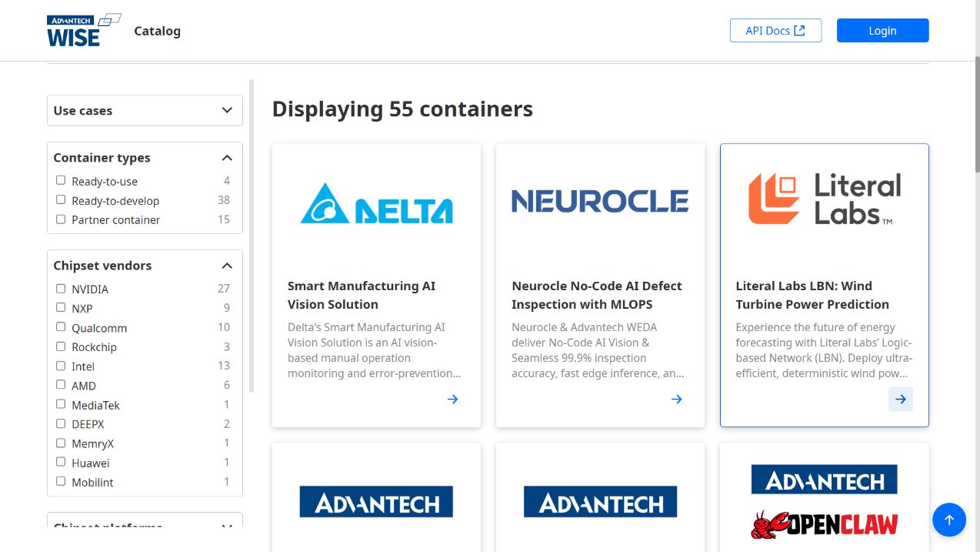
Task: Open the Catalog page tab
Action: click(157, 31)
